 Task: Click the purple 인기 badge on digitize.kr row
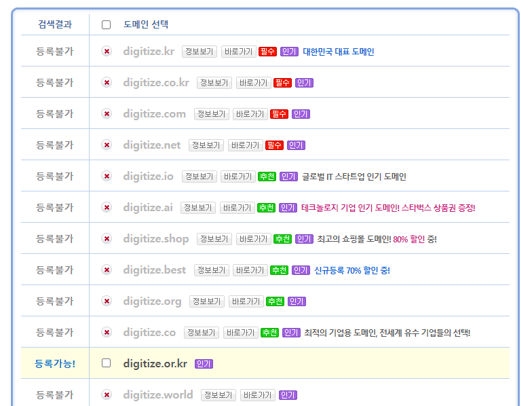[289, 52]
